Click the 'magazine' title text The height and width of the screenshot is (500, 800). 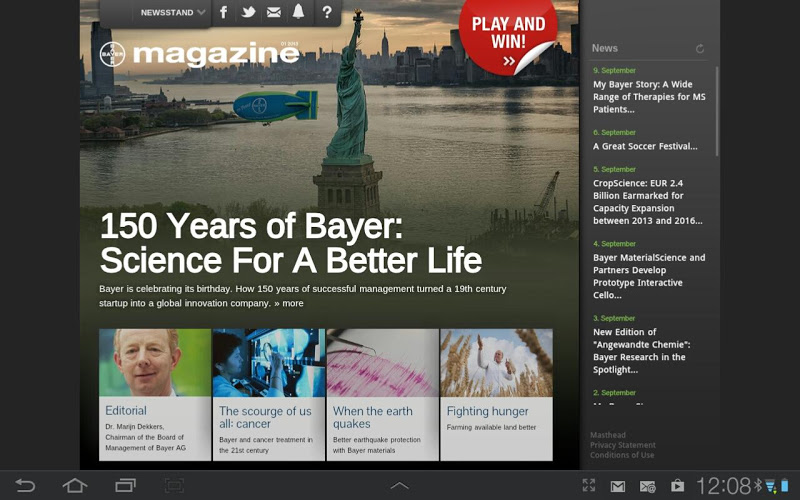pyautogui.click(x=216, y=54)
